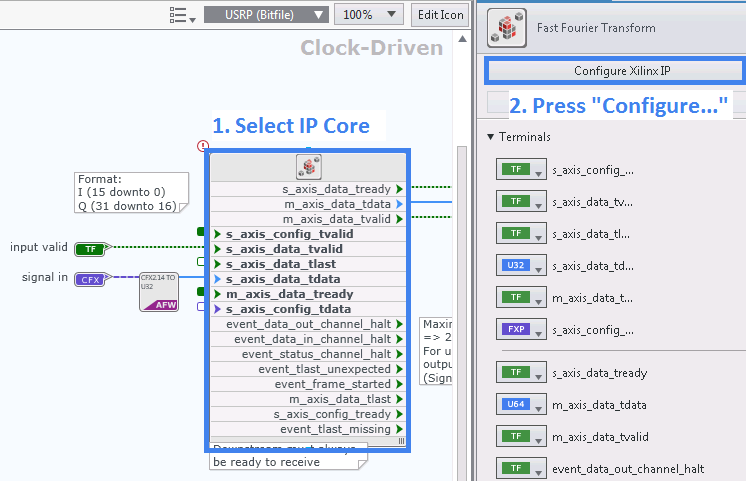Open U64 data type selector for m_axis_data_tdata
This screenshot has width=746, height=481.
[520, 405]
